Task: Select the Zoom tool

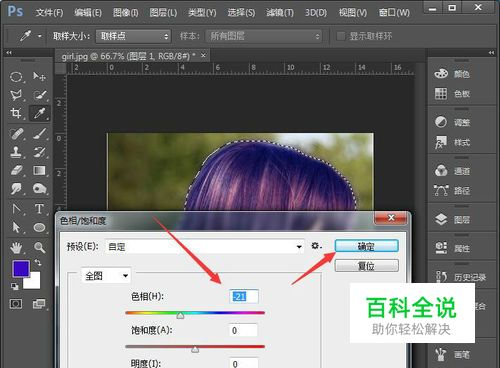Action: pos(40,248)
